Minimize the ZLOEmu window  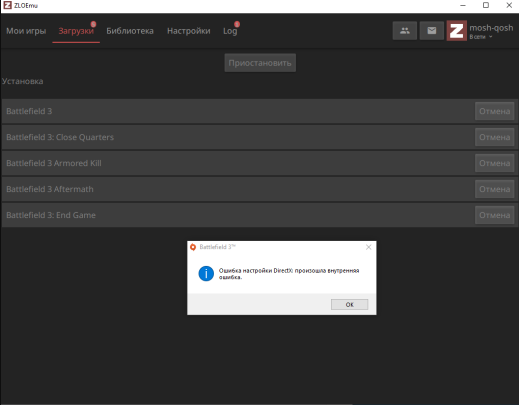[x=463, y=5]
